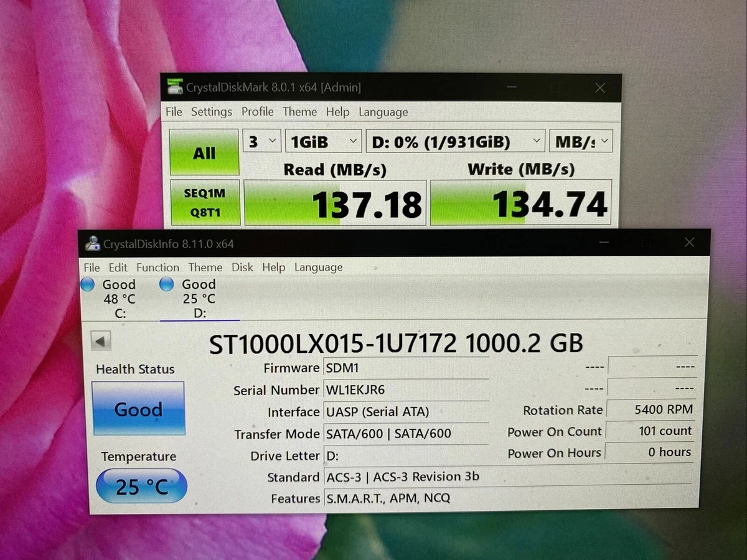Open Profile menu in CrystalDiskMark
The width and height of the screenshot is (747, 560).
(x=258, y=111)
